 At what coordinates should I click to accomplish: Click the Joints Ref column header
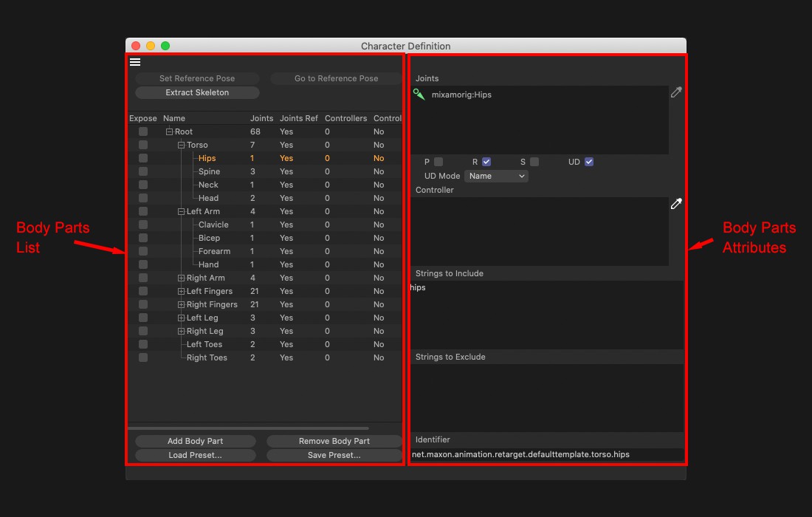click(299, 118)
